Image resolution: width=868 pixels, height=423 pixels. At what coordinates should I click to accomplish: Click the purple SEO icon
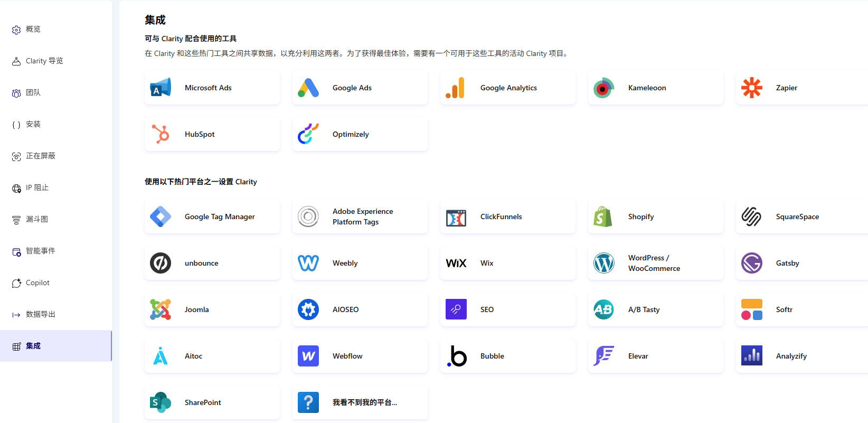coord(456,309)
